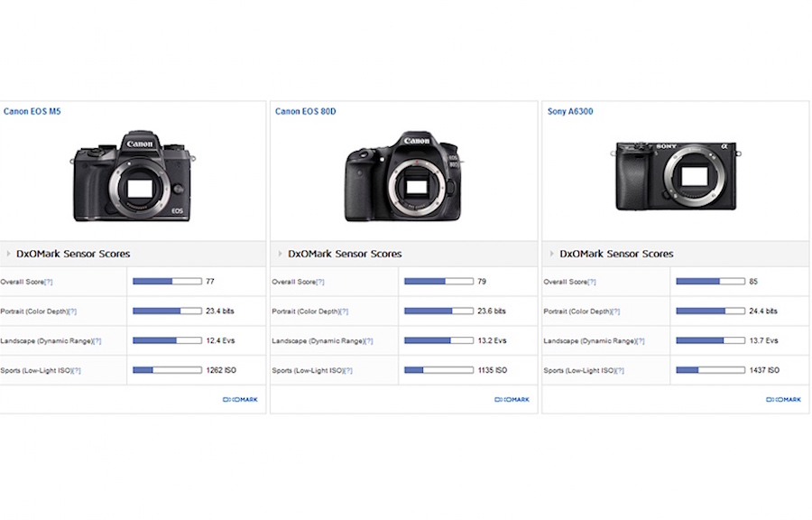812x520 pixels.
Task: Expand Sony A6300 DxOMark Sensor Scores arrow
Action: pos(552,254)
